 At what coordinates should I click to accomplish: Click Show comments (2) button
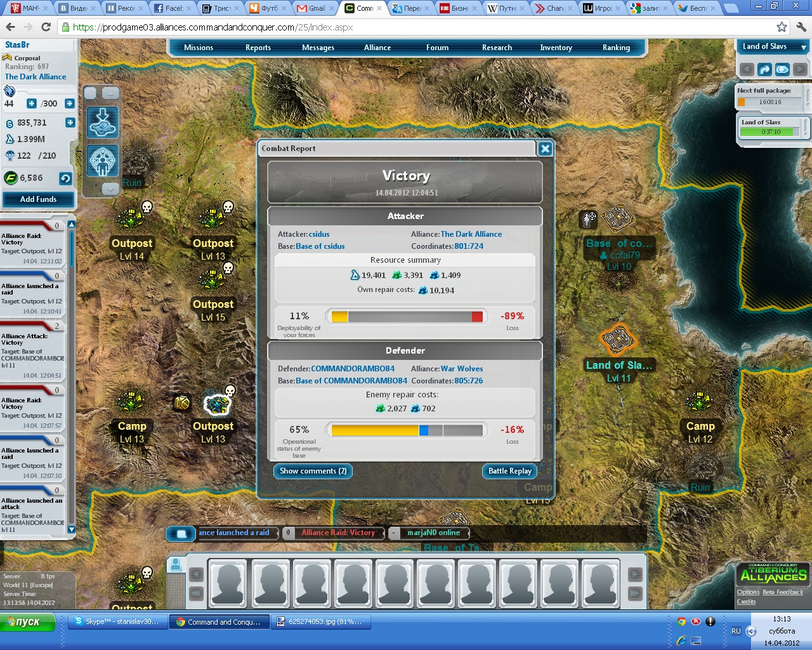(313, 471)
